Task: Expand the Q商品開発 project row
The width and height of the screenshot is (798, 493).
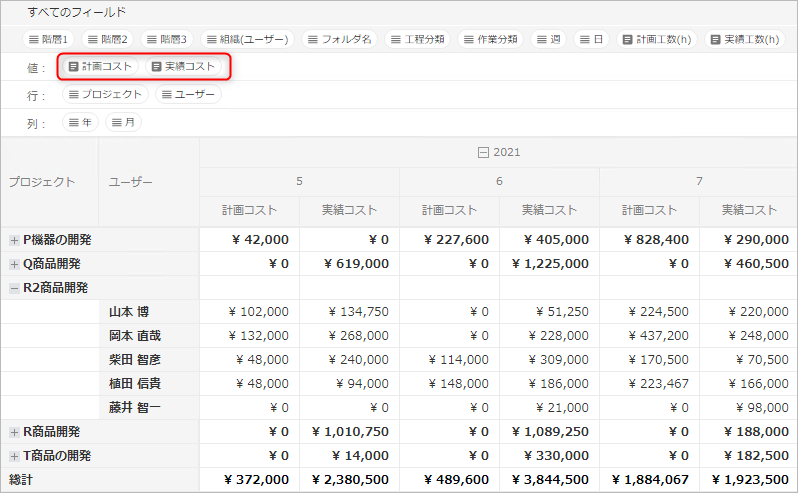Action: [x=14, y=264]
